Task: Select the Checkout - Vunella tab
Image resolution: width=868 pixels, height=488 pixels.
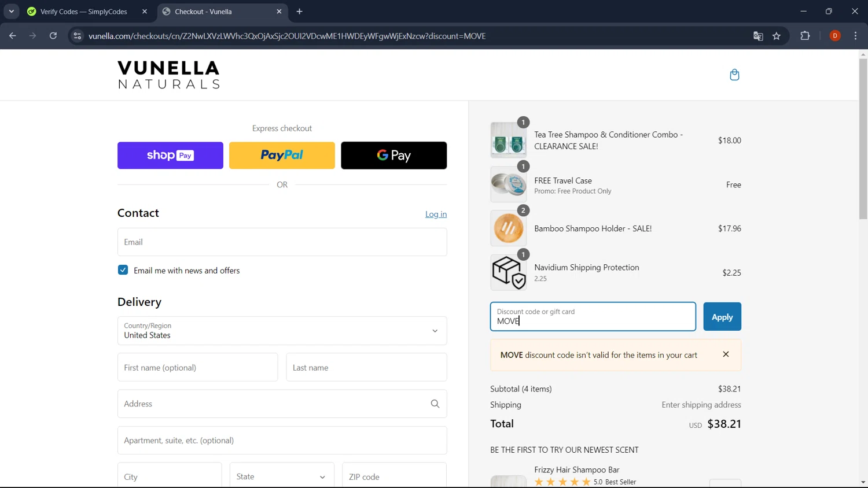Action: (222, 12)
